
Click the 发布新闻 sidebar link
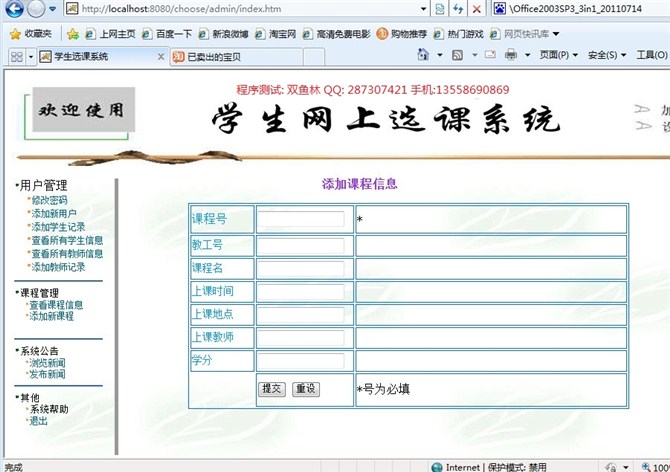47,374
